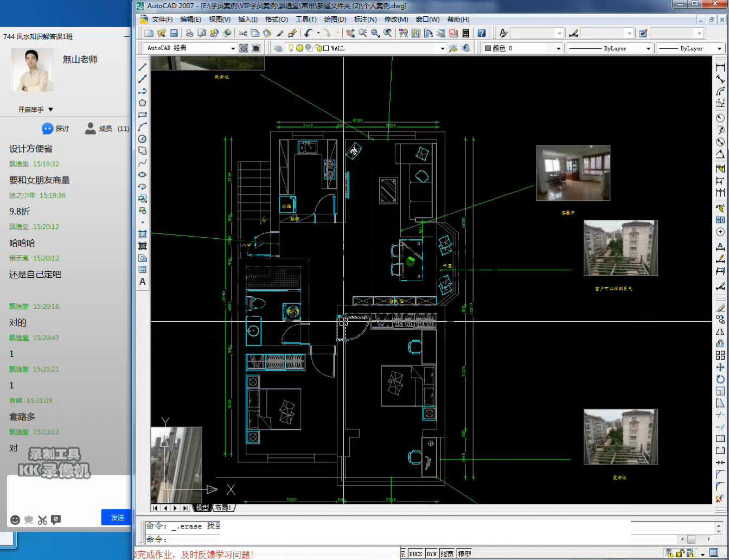Viewport: 729px width, 560px height.
Task: Open the AutoCAD 经典 workspace dropdown
Action: coord(233,48)
